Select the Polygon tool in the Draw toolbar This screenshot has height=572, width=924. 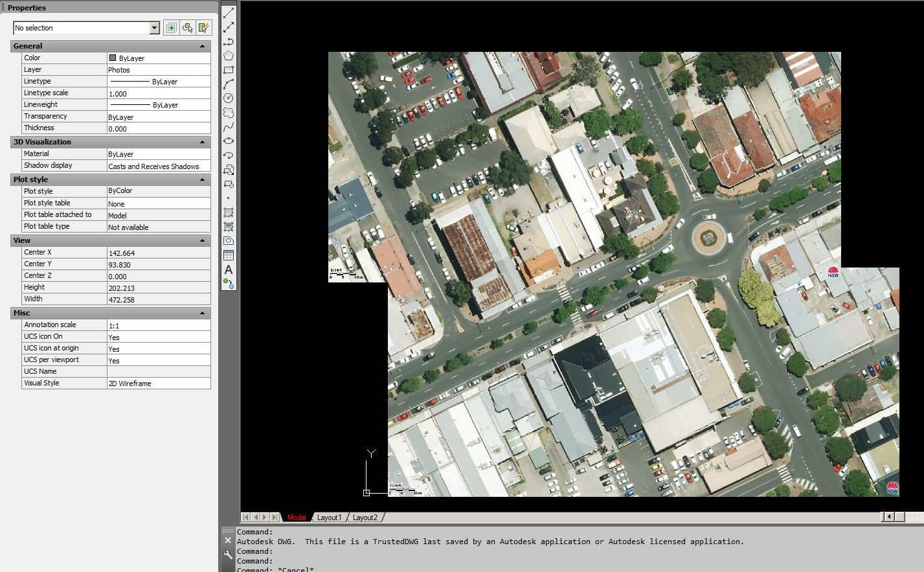[x=229, y=56]
